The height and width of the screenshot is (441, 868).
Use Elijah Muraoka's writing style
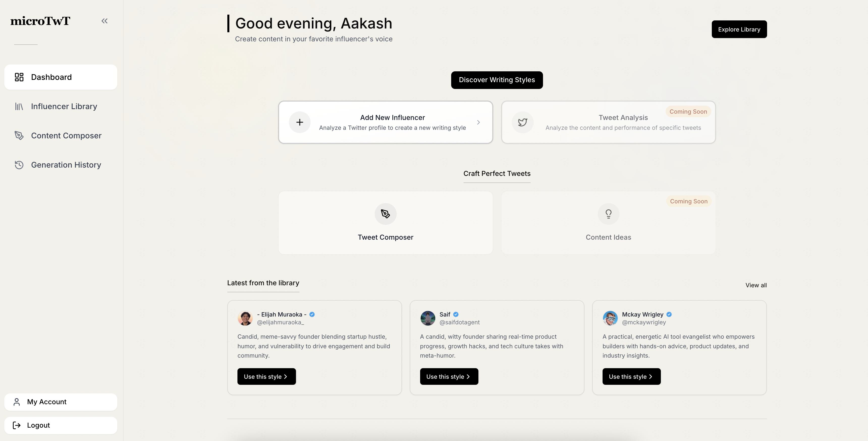click(x=266, y=376)
